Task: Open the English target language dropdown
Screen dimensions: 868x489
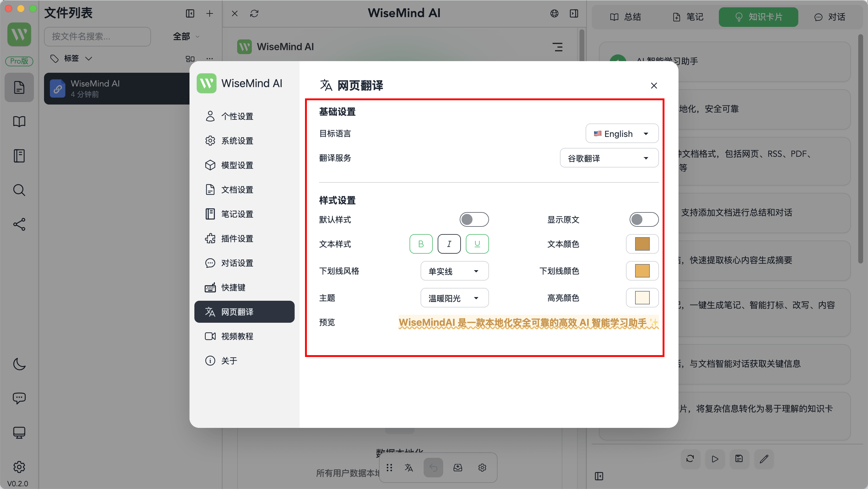Action: (x=622, y=134)
